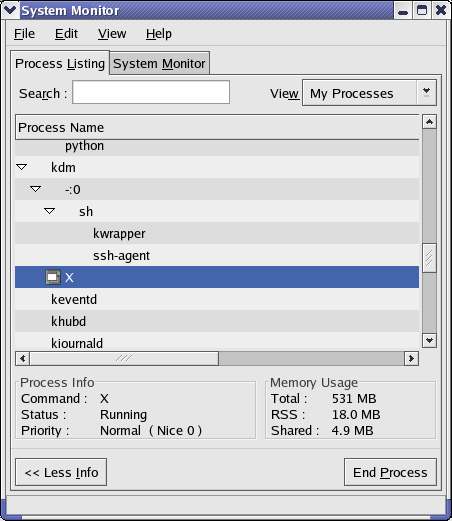Screen dimensions: 452x521
Task: Click the horizontal scrollbar thumb
Action: (x=124, y=358)
